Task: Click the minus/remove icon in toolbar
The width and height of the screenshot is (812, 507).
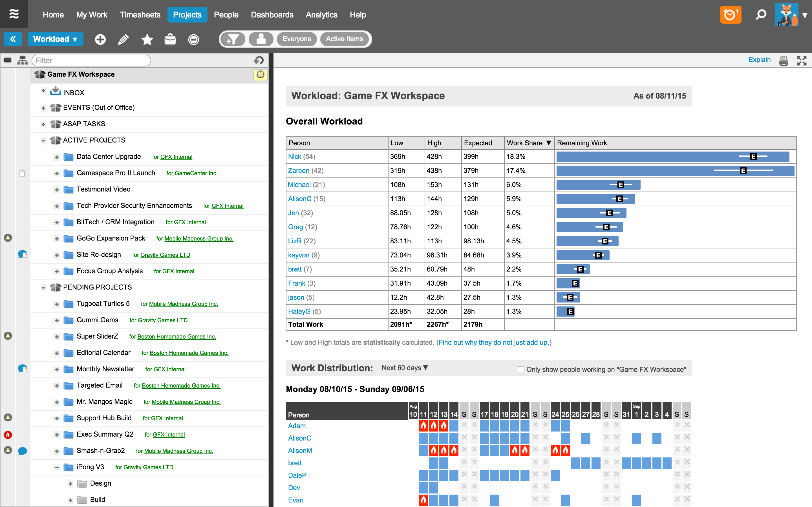Action: 193,39
